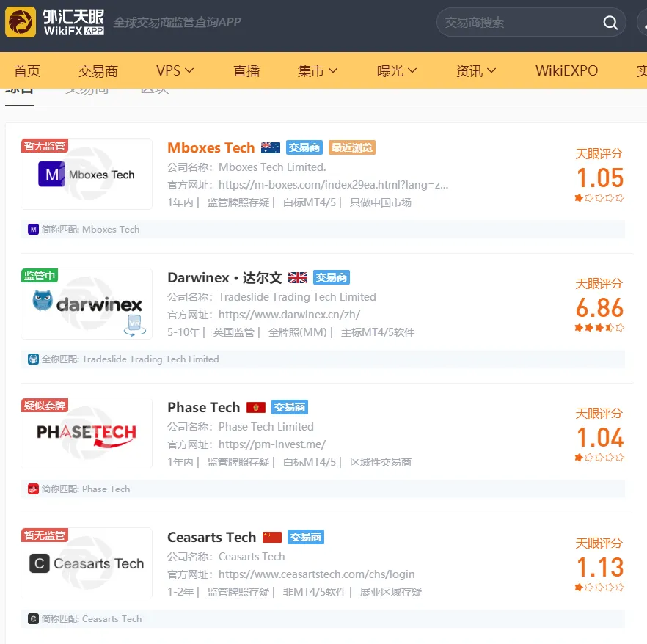Screen dimensions: 647x644
Task: Click the red icon before 简称匹配 Phase Tech
Action: pyautogui.click(x=34, y=489)
